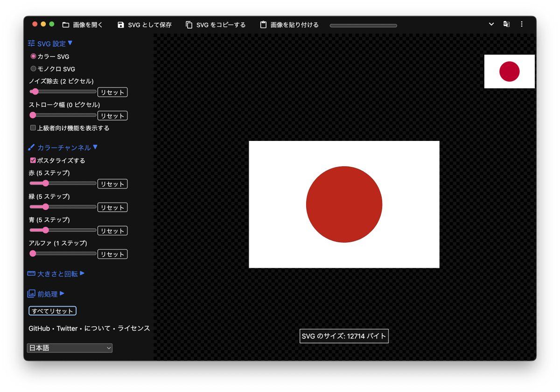This screenshot has height=392, width=560.
Task: Click the red close window button
Action: (x=35, y=24)
